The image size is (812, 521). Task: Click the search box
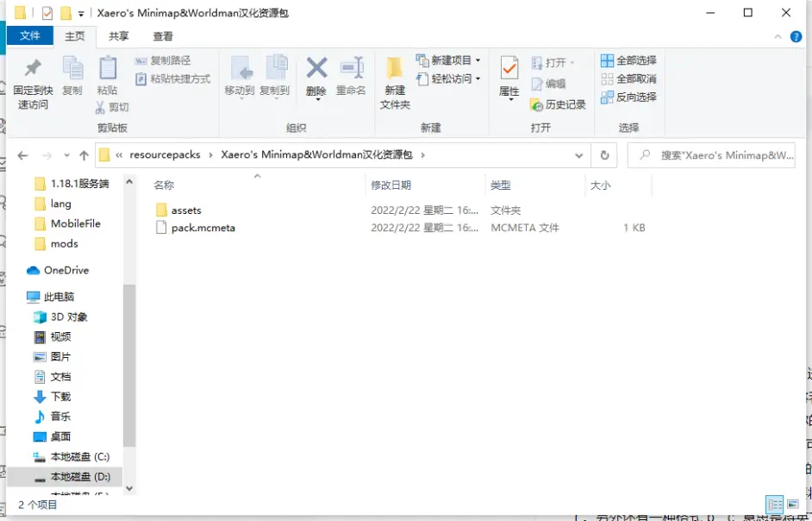[x=711, y=155]
